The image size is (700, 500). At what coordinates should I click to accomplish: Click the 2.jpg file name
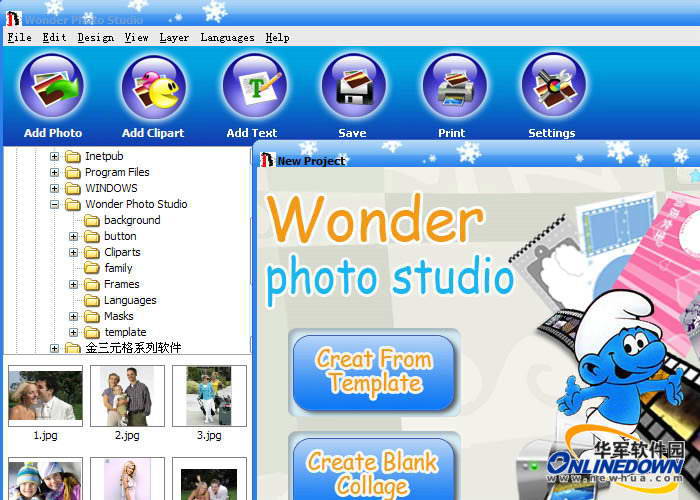(x=127, y=435)
